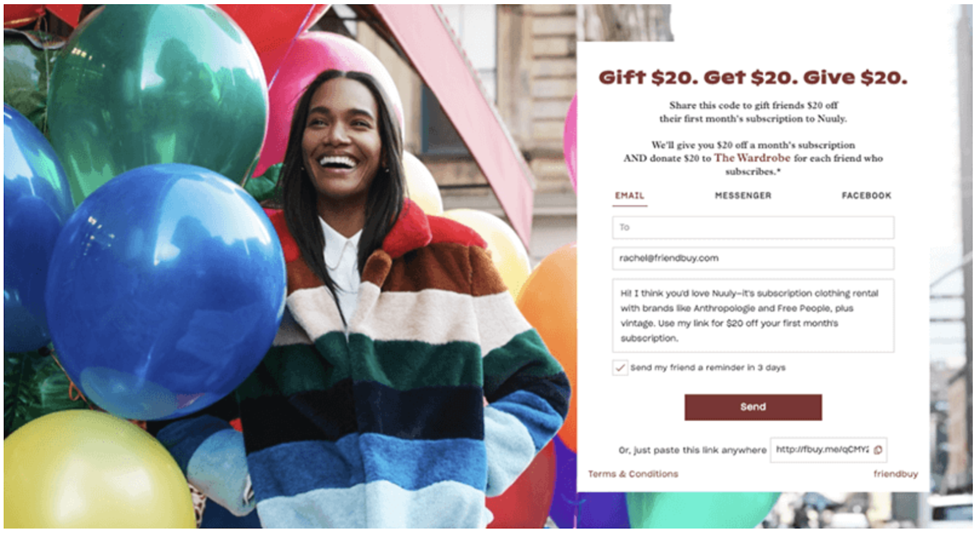Click the Gift $20 Get $20 headline
980x534 pixels.
(x=753, y=78)
